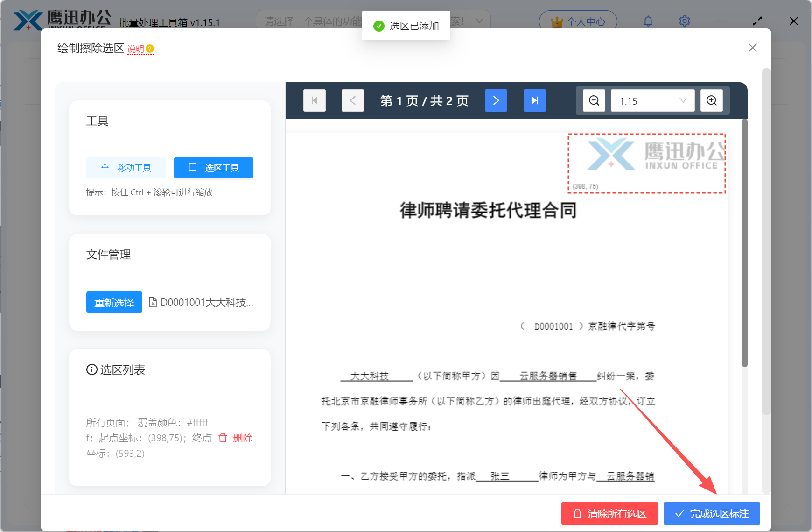Click the question mark icon beside 说明
Viewport: 812px width, 532px height.
[150, 49]
